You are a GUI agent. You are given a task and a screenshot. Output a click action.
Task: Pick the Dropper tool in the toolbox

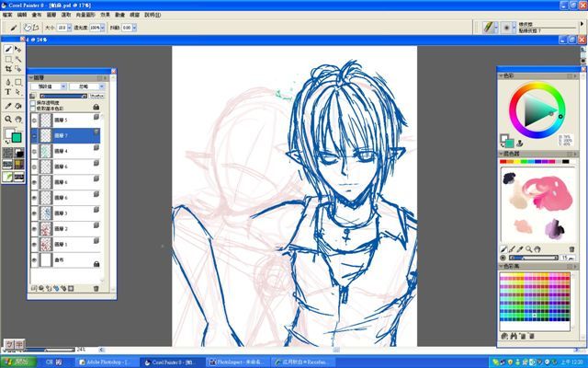coord(8,106)
